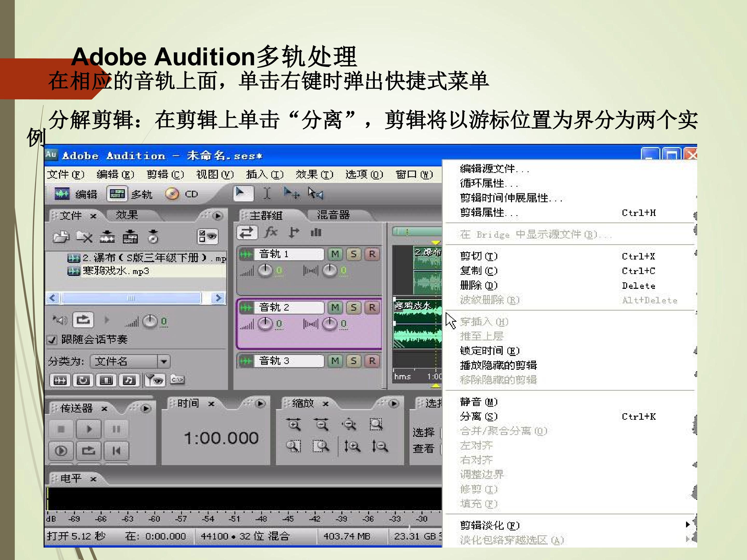Switch to Multitrack (多轨) view button
The height and width of the screenshot is (560, 747).
130,194
